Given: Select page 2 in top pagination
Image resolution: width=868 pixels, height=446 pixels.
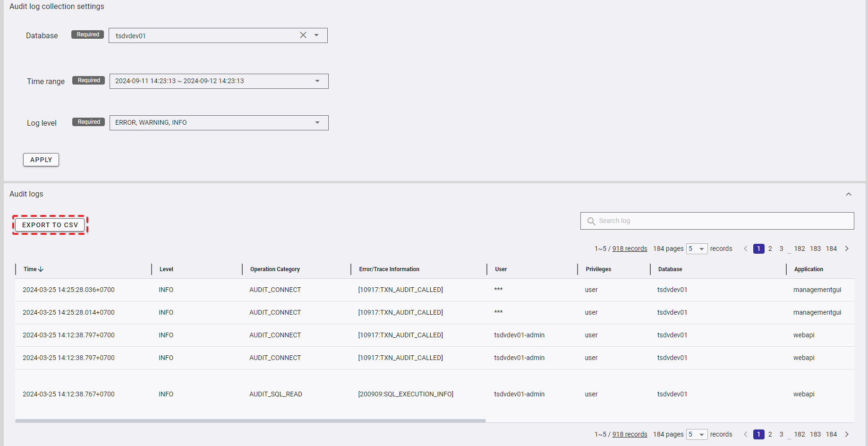Looking at the screenshot, I should point(770,249).
